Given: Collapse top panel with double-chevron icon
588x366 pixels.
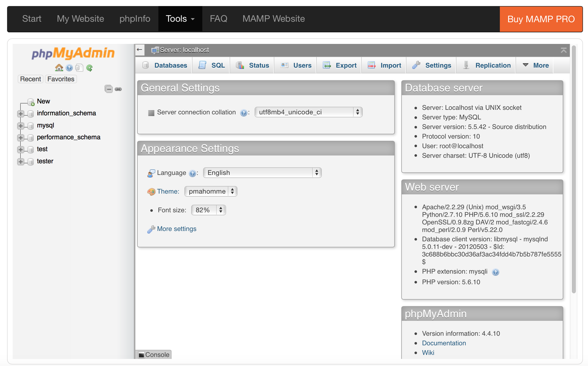Looking at the screenshot, I should pyautogui.click(x=563, y=50).
